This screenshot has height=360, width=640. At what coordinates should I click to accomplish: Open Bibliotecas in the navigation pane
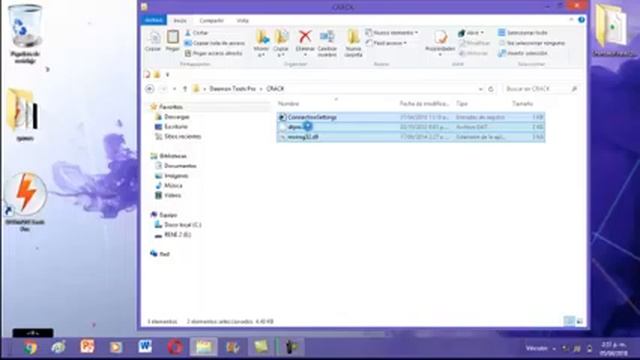[173, 156]
